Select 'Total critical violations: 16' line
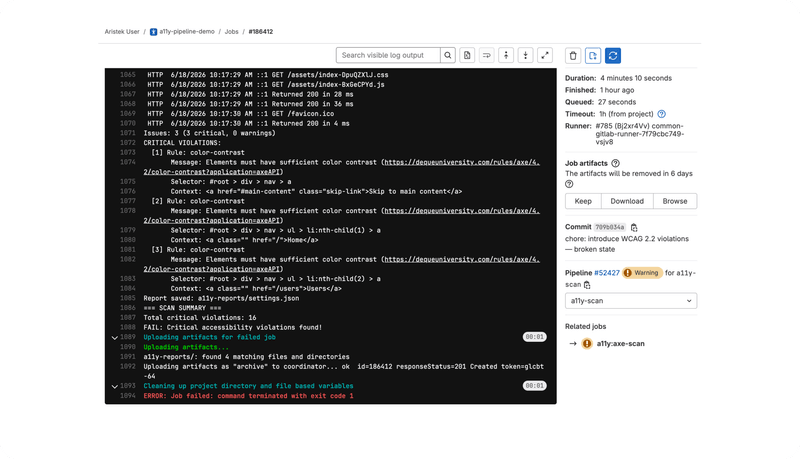 click(200, 318)
